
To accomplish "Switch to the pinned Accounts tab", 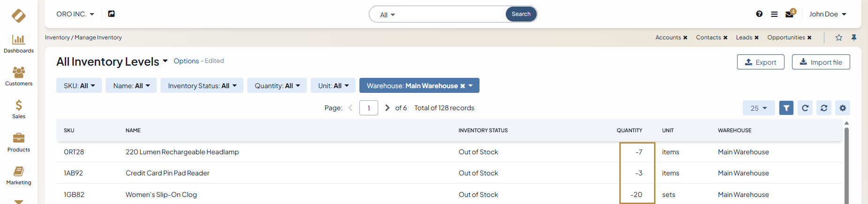I will [x=668, y=38].
